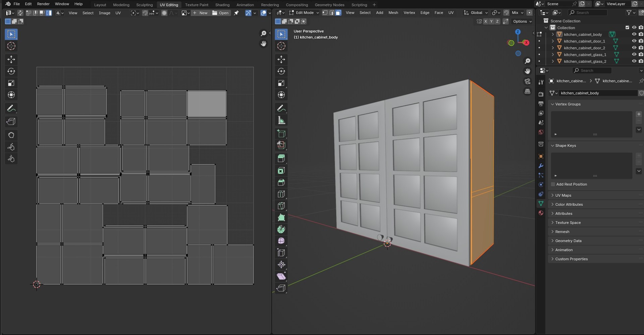The width and height of the screenshot is (644, 335).
Task: Disable rendering for kitchen_cabinet_door_2
Action: 641,48
